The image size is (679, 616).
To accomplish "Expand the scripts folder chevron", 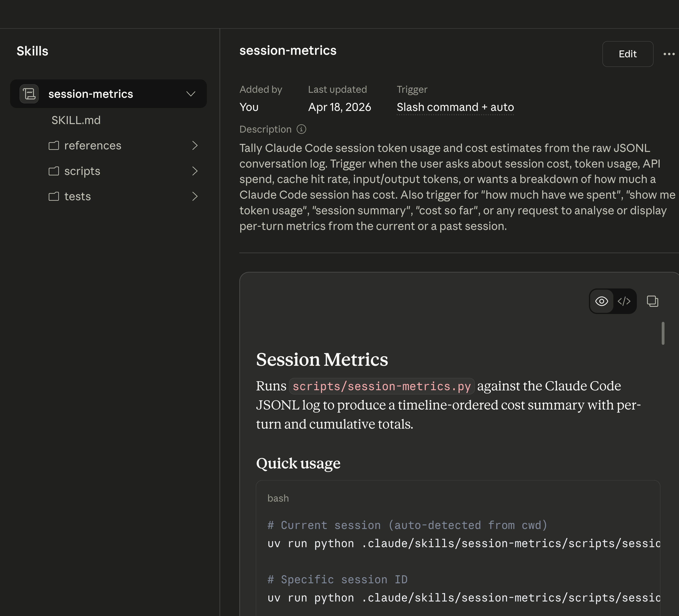I will (195, 171).
